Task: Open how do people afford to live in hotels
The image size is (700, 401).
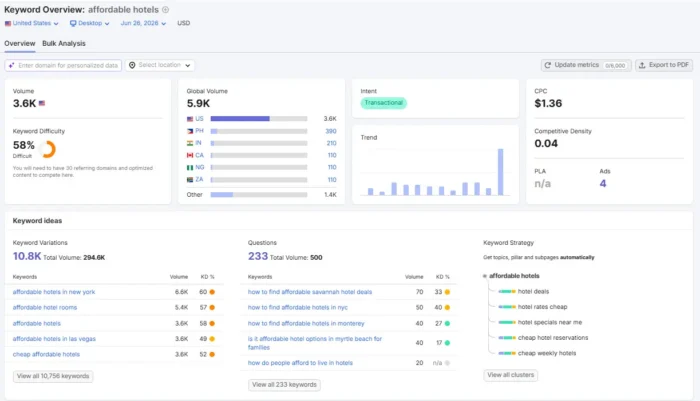Action: 300,363
